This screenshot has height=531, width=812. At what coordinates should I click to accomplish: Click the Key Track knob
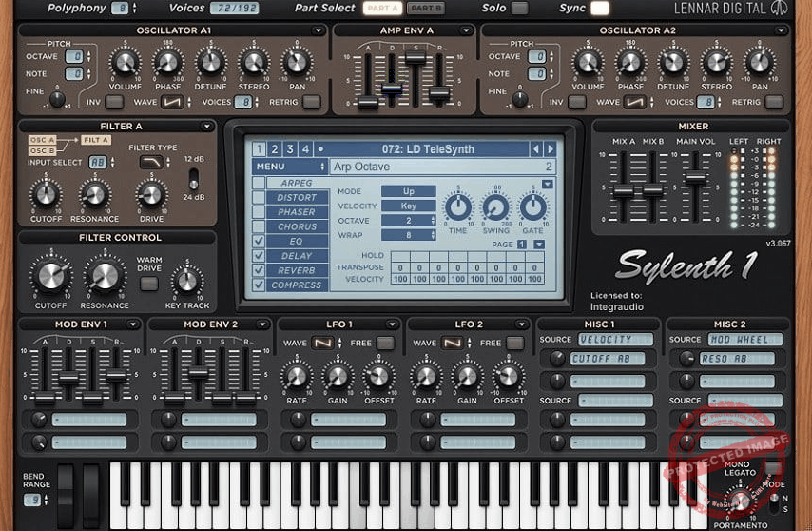coord(187,282)
